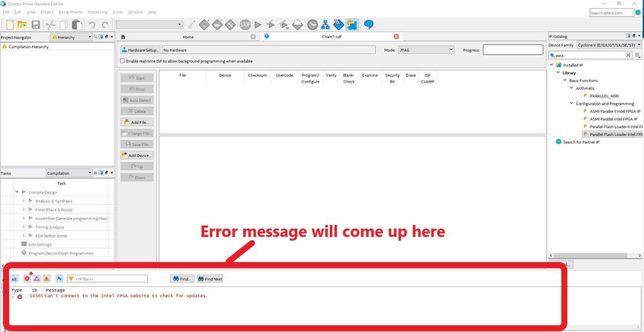This screenshot has height=332, width=644.
Task: Open a file with the folder icon
Action: [x=22, y=24]
